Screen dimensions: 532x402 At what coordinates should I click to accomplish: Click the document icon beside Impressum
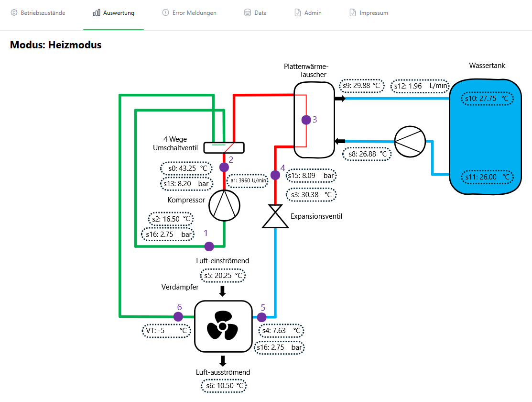click(x=353, y=12)
